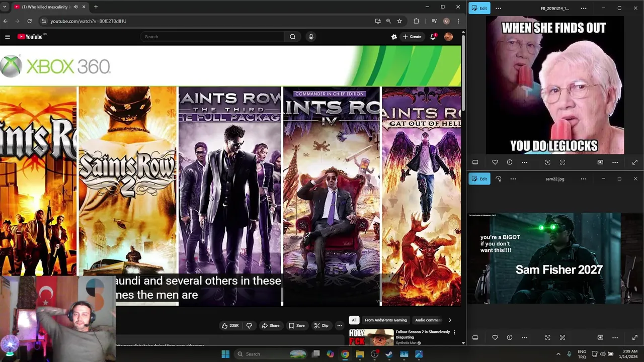
Task: Open three-dot menu right of sam22.jpg title
Action: click(584, 179)
